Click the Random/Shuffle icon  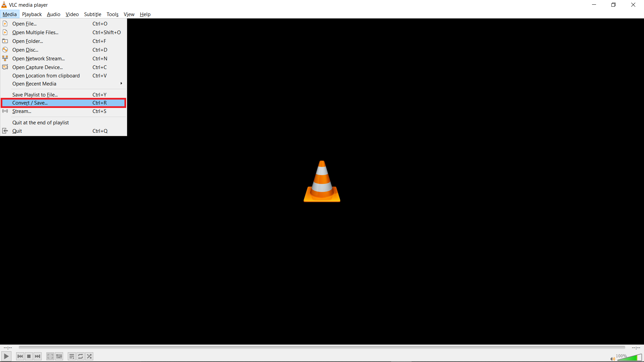point(89,356)
